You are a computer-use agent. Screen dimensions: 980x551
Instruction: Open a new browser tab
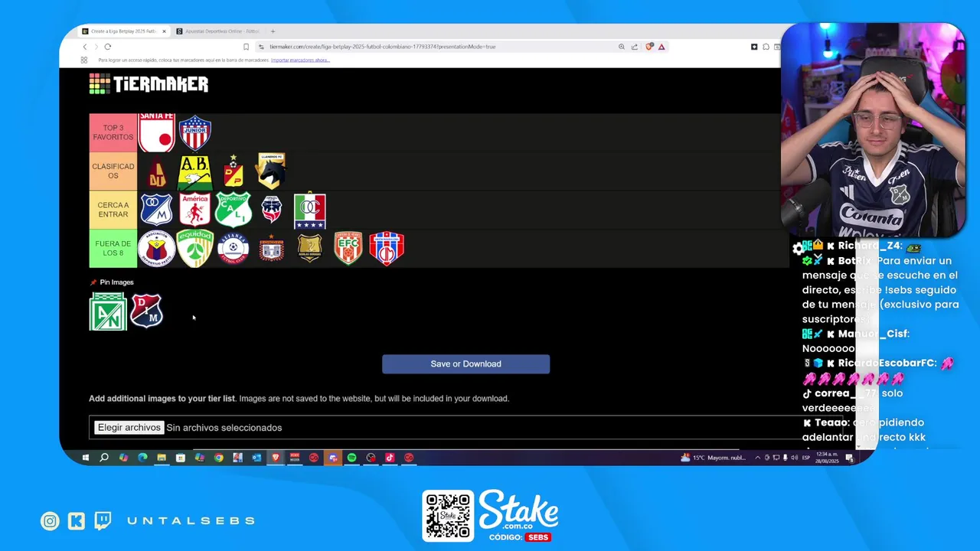[x=273, y=31]
